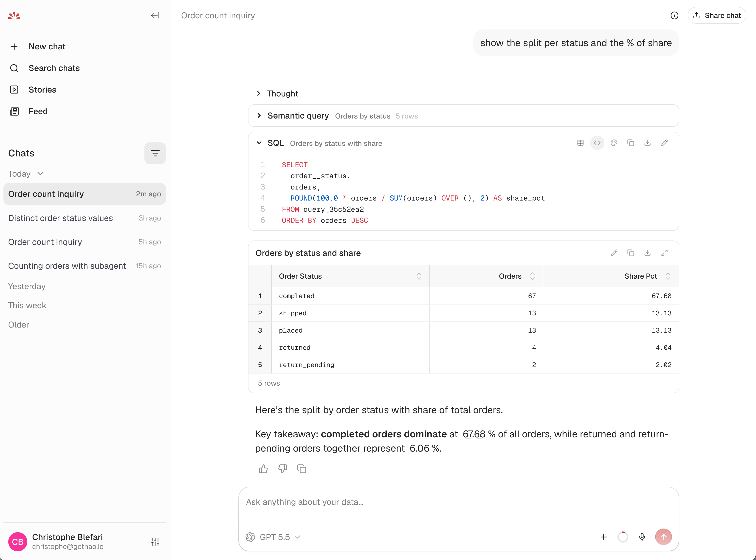Click the 4.04 share value cell
This screenshot has height=560, width=756.
coord(611,348)
